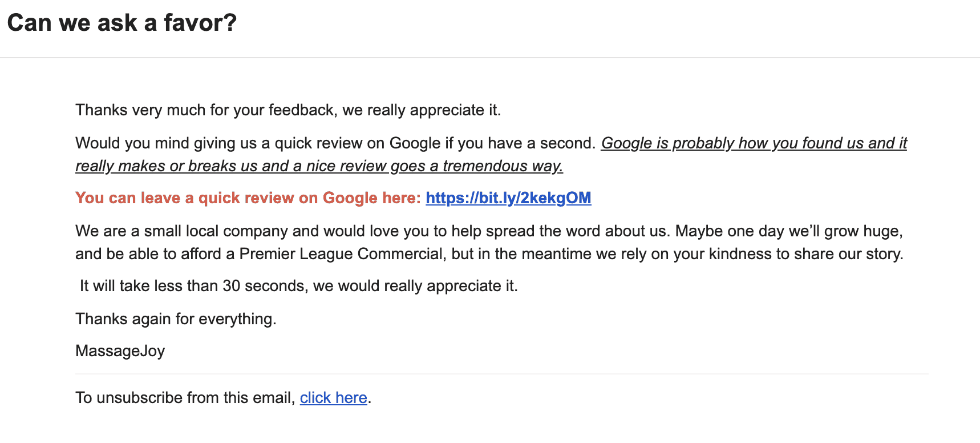Click 'It will take less than 30 seconds' line
This screenshot has height=443, width=980.
click(x=299, y=286)
